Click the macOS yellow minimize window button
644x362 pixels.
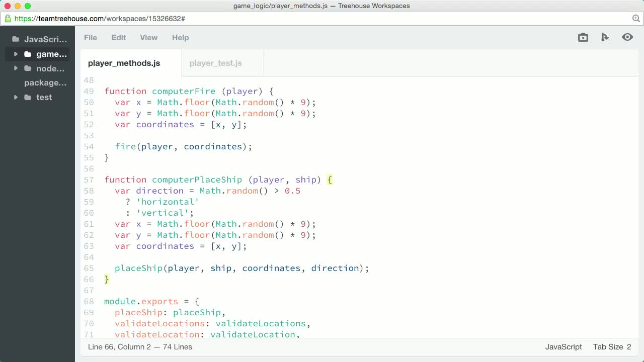coord(18,6)
